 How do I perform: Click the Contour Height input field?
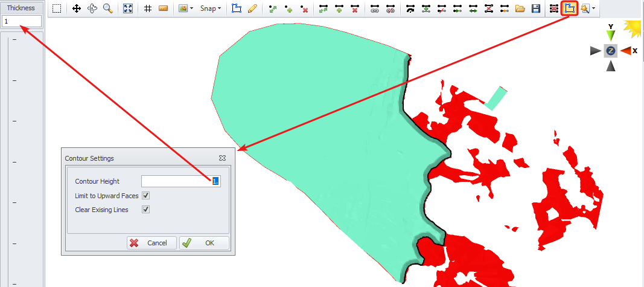click(x=180, y=181)
